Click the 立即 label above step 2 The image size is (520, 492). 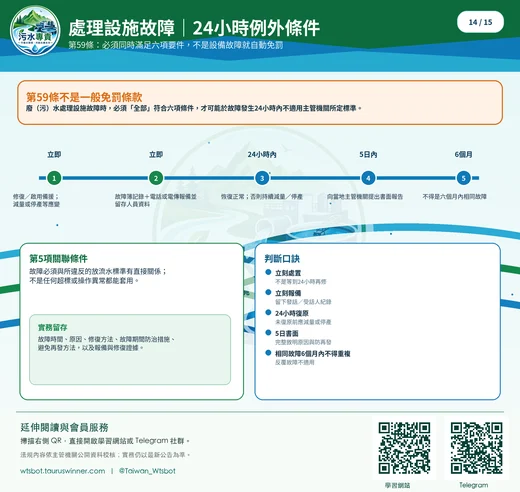point(156,154)
